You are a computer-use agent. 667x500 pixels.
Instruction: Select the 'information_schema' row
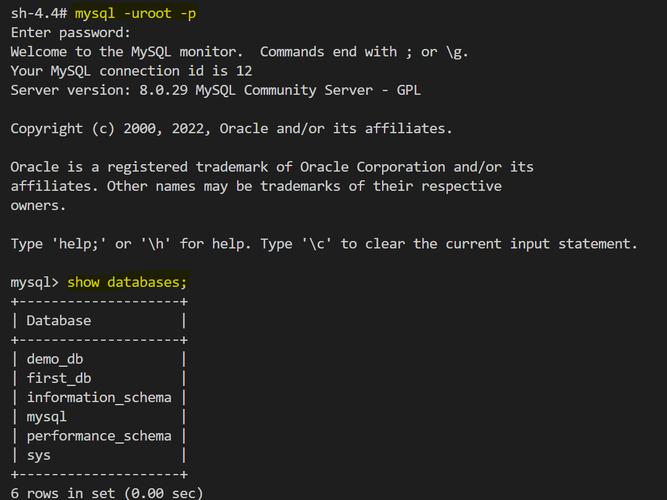click(x=99, y=397)
